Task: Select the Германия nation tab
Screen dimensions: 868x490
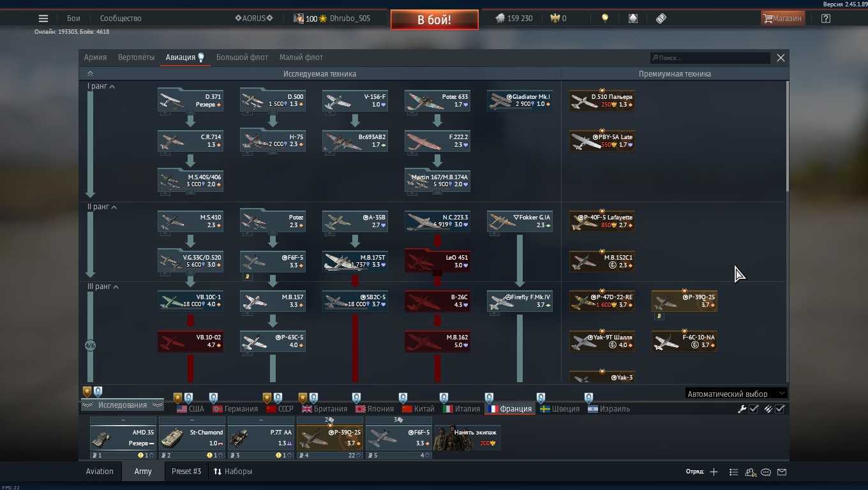Action: point(235,409)
